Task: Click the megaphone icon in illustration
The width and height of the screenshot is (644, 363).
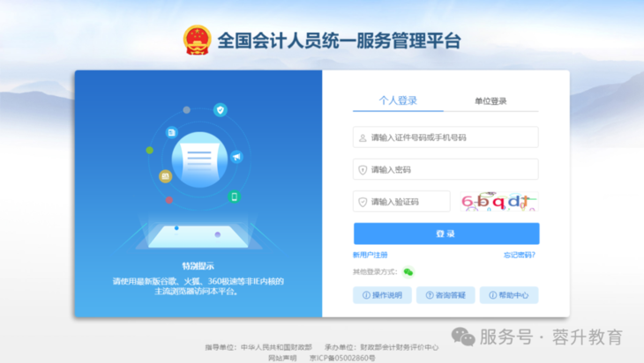Action: point(236,157)
